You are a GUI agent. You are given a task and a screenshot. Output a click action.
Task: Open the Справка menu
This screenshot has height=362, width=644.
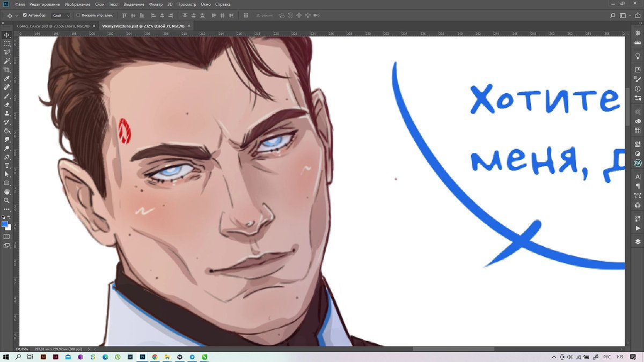click(223, 4)
